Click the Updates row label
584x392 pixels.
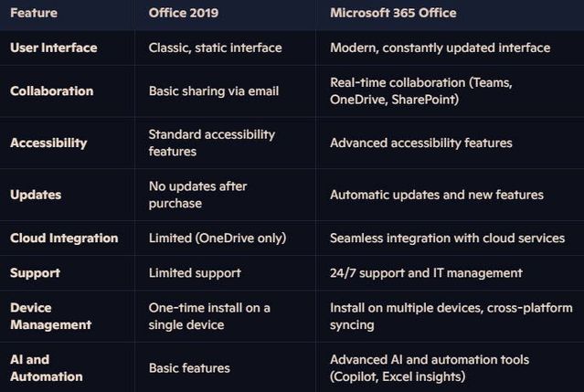[x=36, y=195]
